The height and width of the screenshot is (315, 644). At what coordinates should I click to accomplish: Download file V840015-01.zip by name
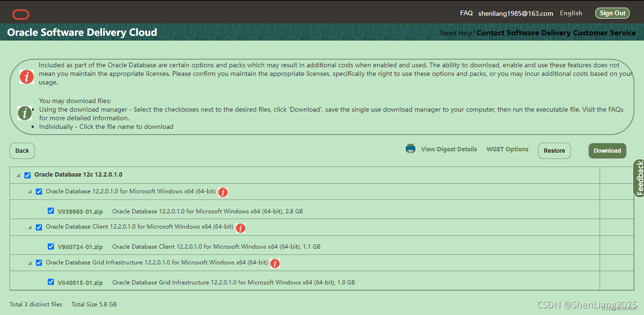click(80, 283)
